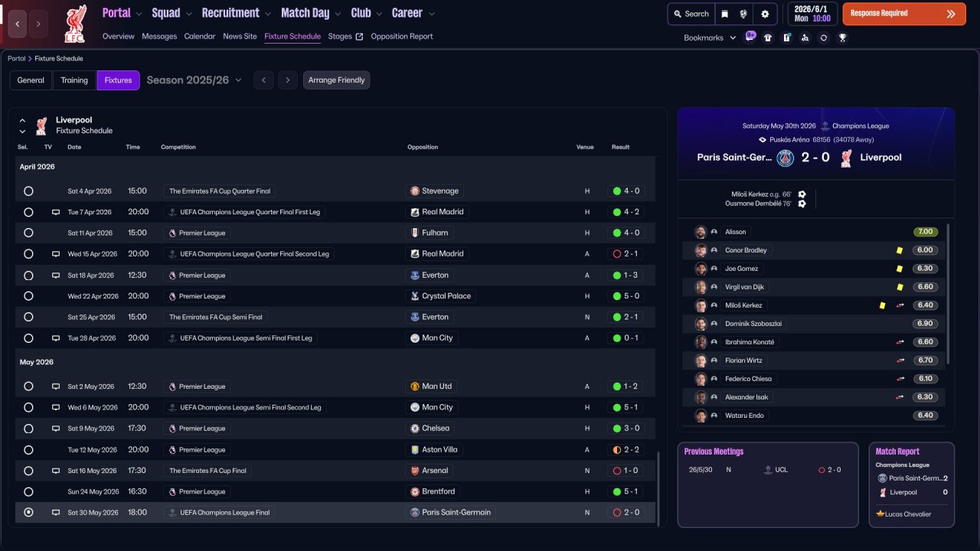This screenshot has width=980, height=551.
Task: Switch to the Training tab
Action: click(74, 80)
